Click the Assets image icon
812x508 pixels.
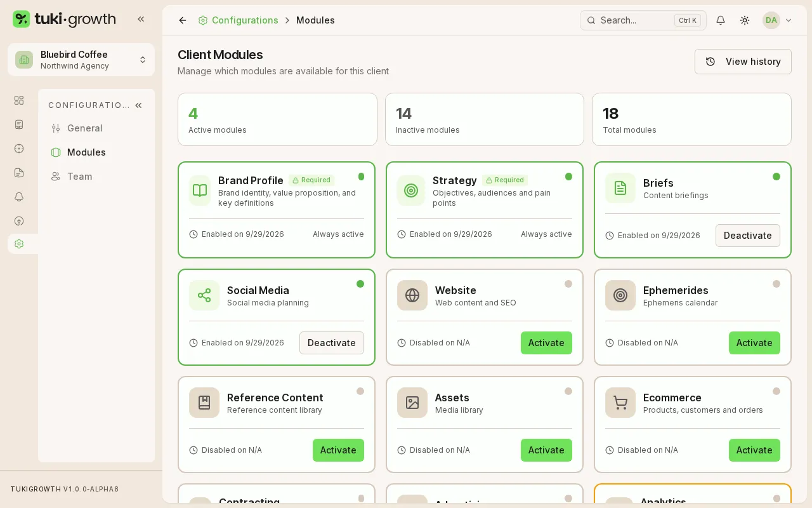[412, 403]
